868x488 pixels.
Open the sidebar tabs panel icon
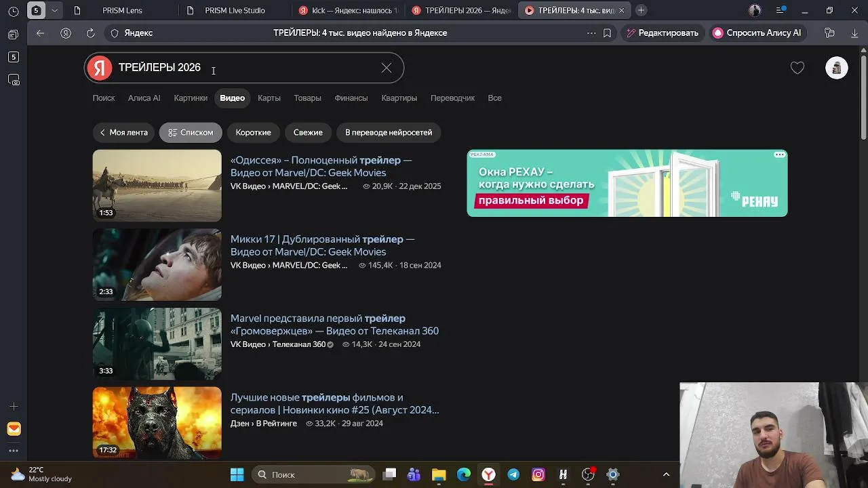click(14, 35)
